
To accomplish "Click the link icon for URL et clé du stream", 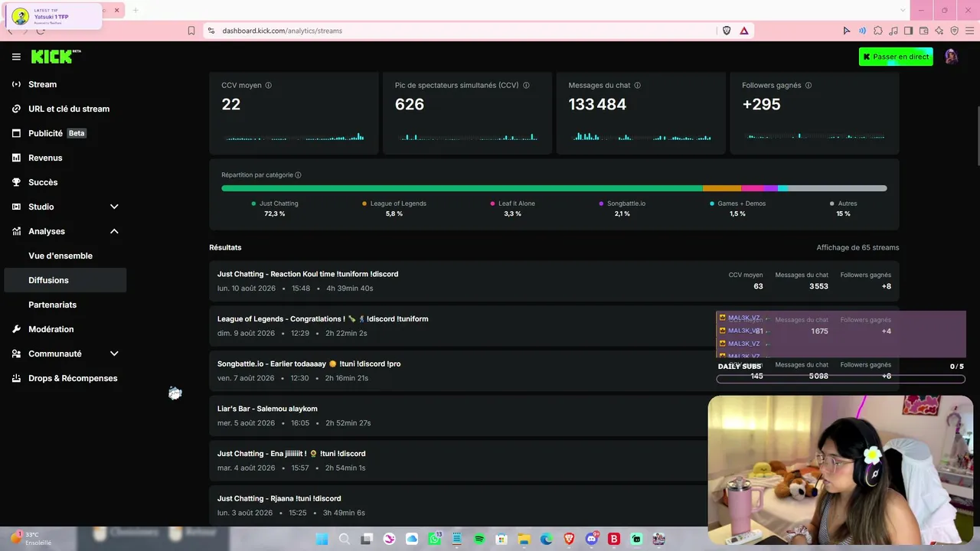I will click(x=16, y=109).
